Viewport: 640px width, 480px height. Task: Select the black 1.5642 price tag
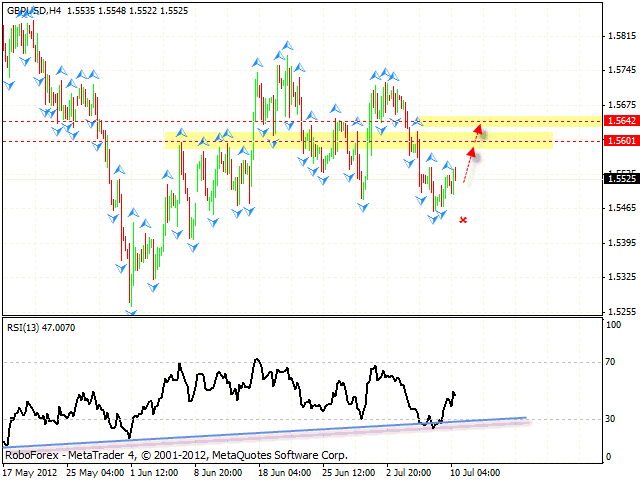(x=619, y=121)
